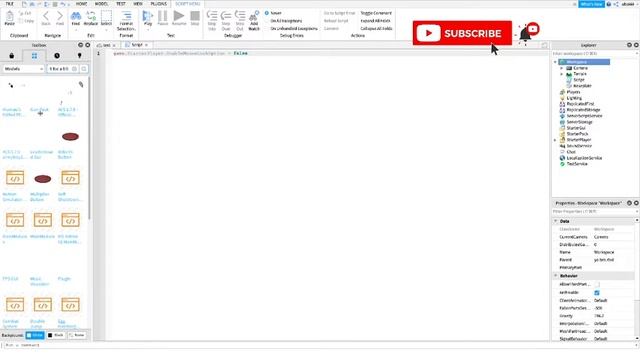Viewport: 640px width, 360px height.
Task: Open the Toolbox Inventory bag tab
Action: (x=11, y=56)
